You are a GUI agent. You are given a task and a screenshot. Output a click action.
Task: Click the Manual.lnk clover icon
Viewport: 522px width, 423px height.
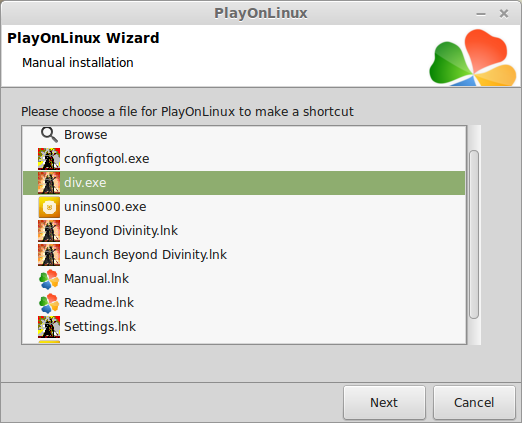click(x=49, y=279)
